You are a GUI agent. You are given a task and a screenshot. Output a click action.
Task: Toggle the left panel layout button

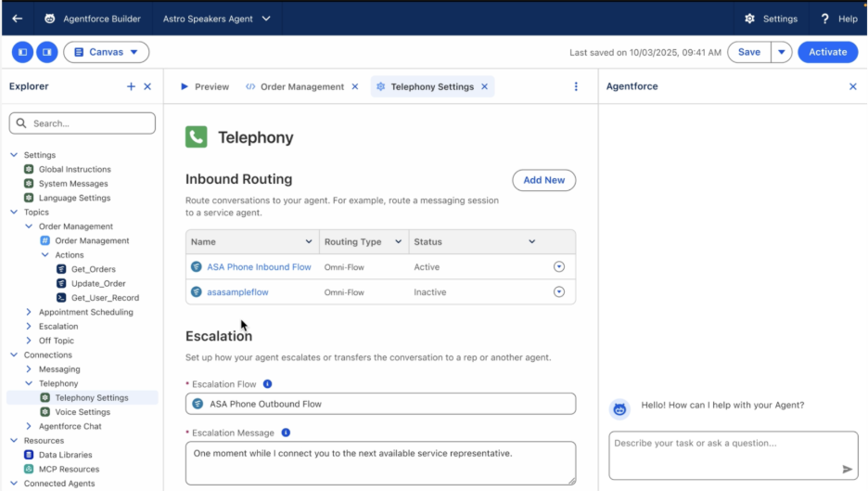click(22, 52)
